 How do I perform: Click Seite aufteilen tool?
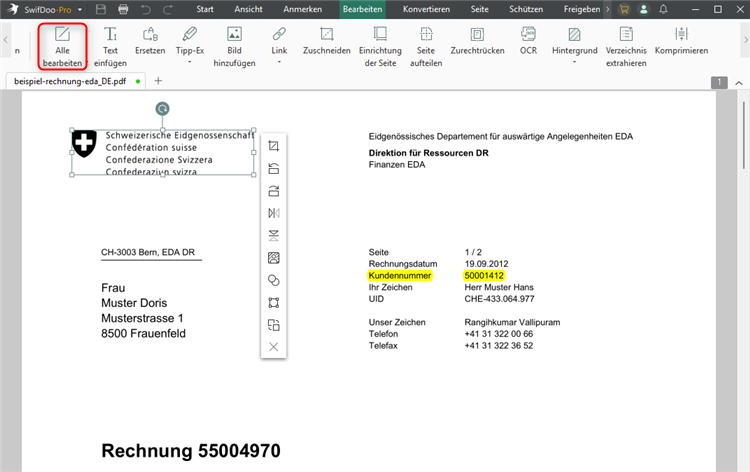pyautogui.click(x=426, y=46)
